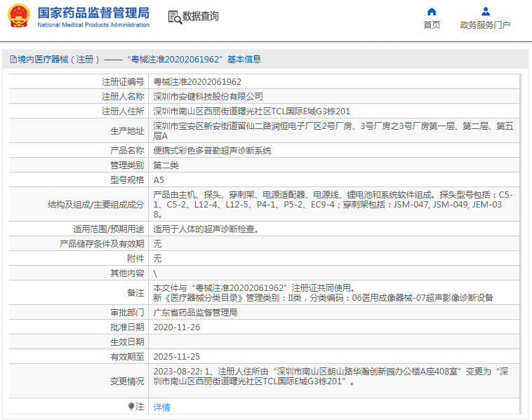Select product name 便携式彩色多普勒超声诊断系统
Screen dimensions: 532x420
point(212,151)
